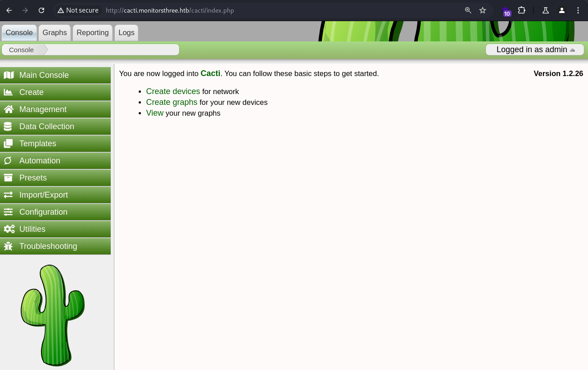588x370 pixels.
Task: Click the Troubleshooting bug icon
Action: pyautogui.click(x=8, y=246)
